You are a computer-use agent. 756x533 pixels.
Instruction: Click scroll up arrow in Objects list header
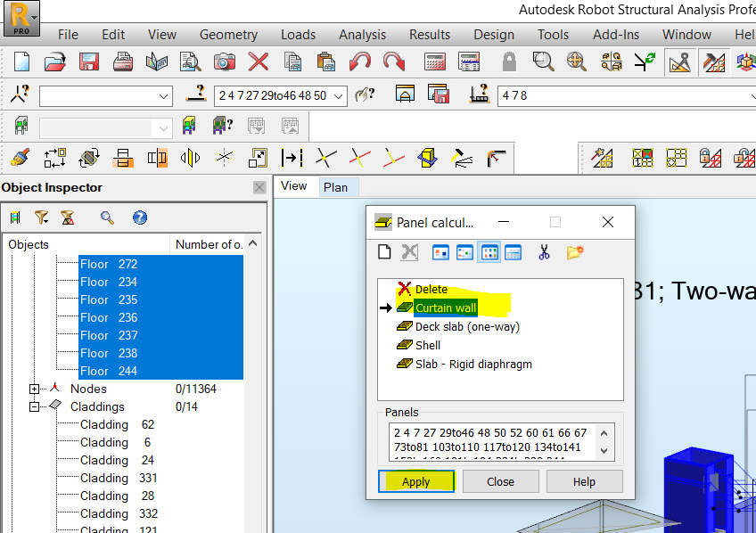[252, 244]
